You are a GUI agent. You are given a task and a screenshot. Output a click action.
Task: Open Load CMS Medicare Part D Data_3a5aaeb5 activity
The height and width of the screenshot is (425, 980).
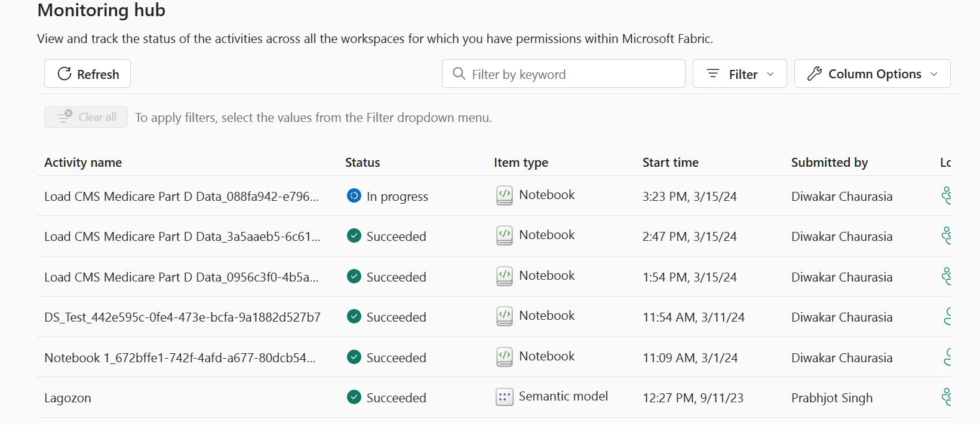click(x=182, y=237)
